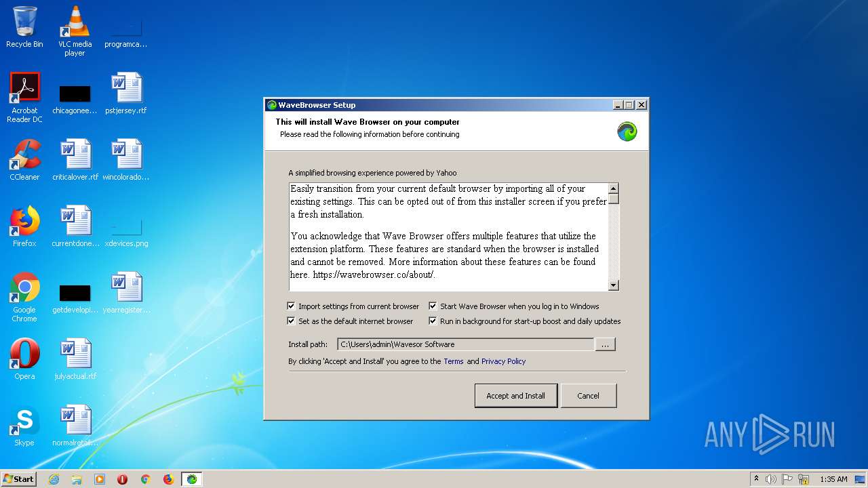Launch Google Chrome from the desktop
The width and height of the screenshot is (868, 488).
coord(24,297)
